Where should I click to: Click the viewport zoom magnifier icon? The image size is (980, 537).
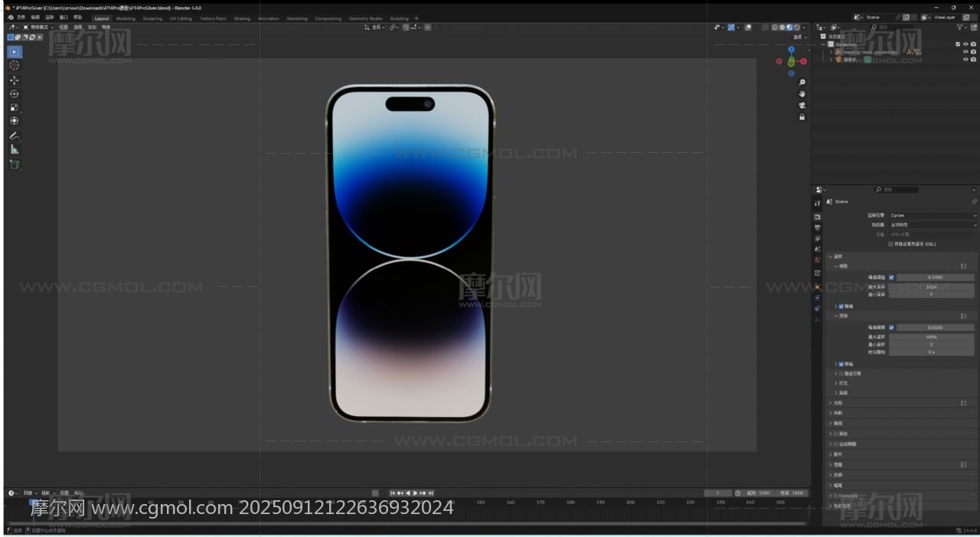(x=802, y=82)
